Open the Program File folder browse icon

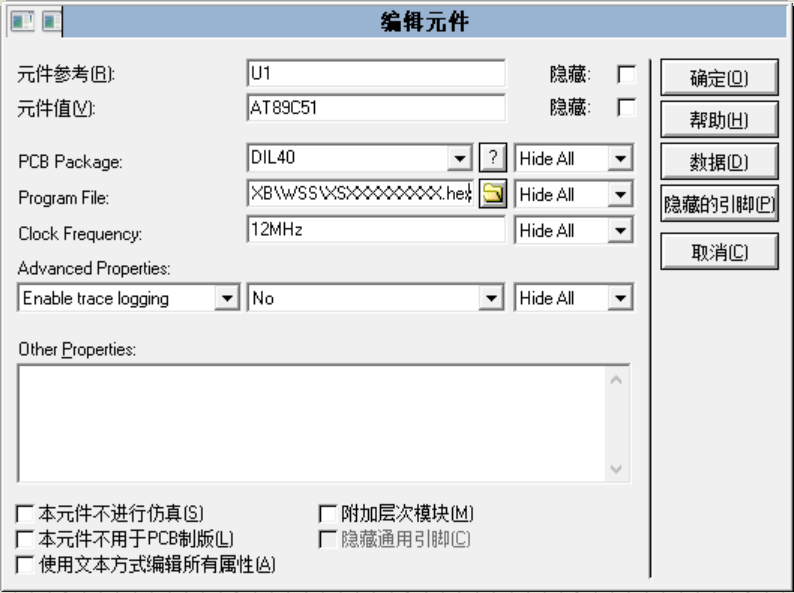pos(493,194)
